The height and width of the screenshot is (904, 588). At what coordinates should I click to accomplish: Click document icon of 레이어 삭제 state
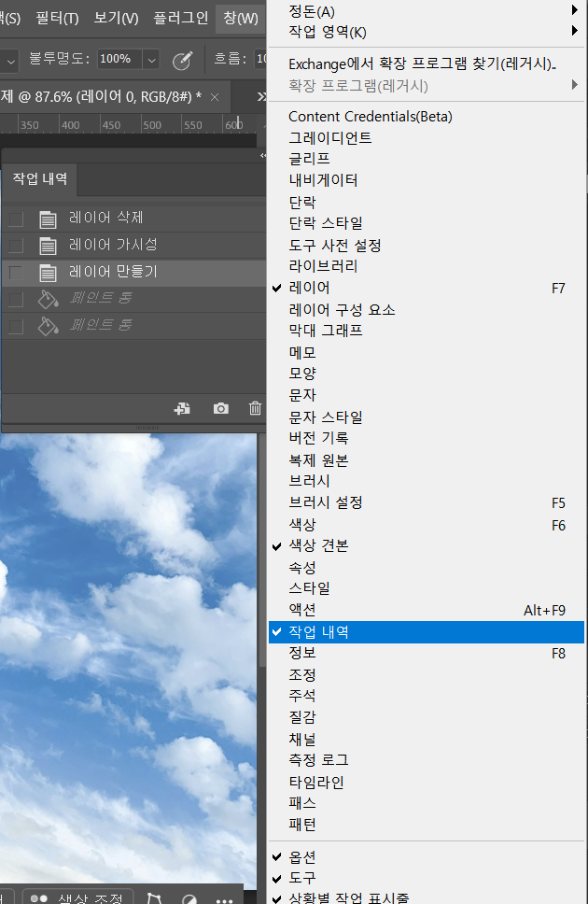click(x=48, y=219)
